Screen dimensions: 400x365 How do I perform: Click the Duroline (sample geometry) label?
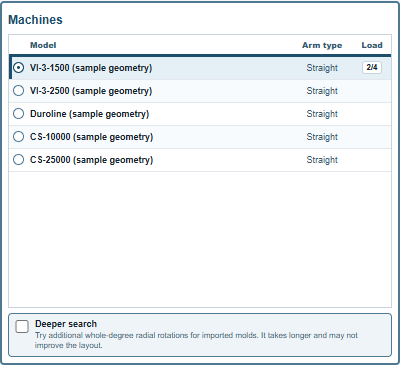click(89, 114)
